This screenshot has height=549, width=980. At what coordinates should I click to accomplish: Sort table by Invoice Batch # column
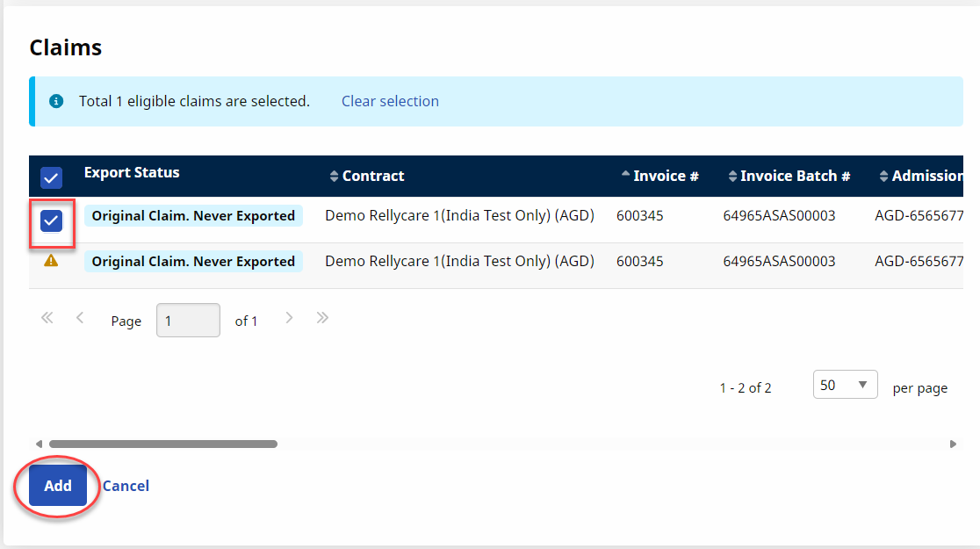click(789, 176)
